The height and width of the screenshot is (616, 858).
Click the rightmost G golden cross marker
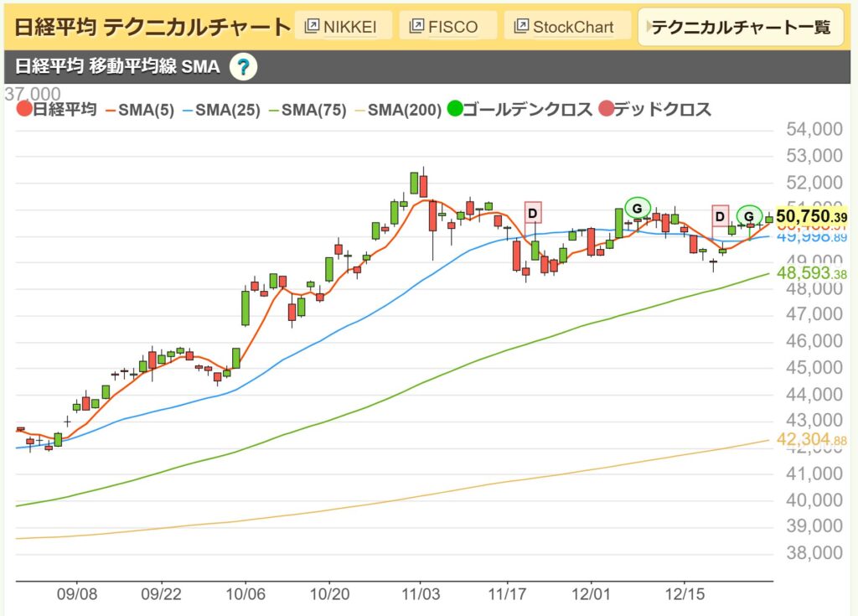pos(749,216)
